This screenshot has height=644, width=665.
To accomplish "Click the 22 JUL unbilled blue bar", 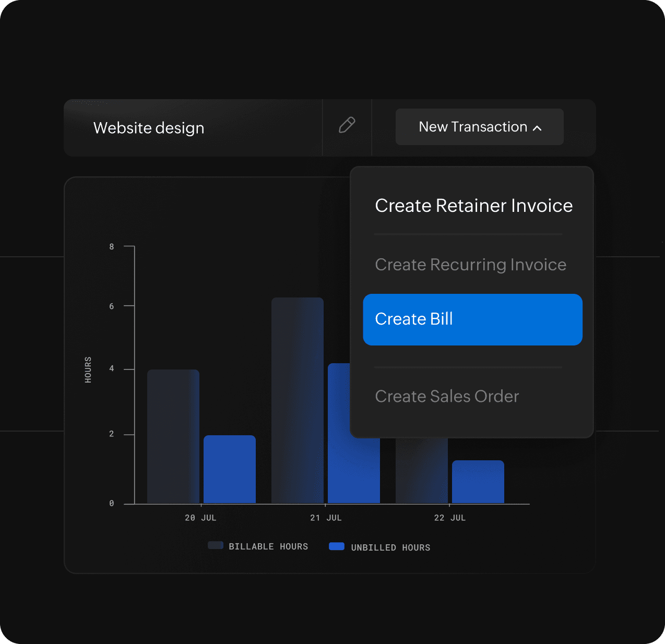I will click(x=478, y=482).
